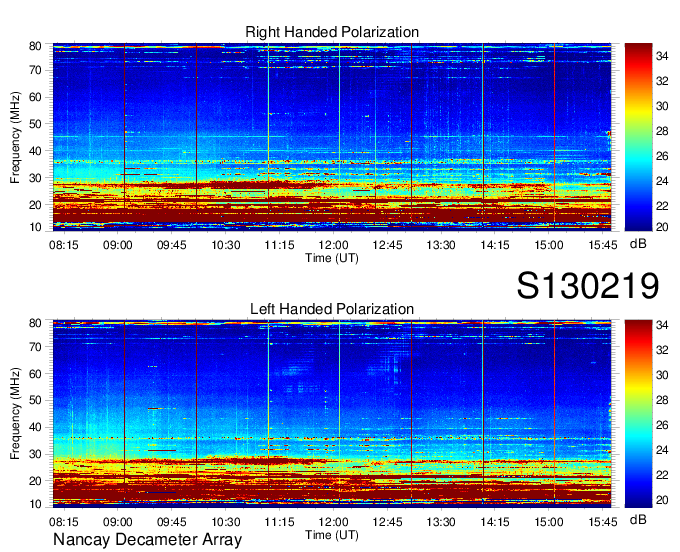Click the 80 MHz tick on top frequency axis
This screenshot has height=552, width=680.
tap(35, 46)
